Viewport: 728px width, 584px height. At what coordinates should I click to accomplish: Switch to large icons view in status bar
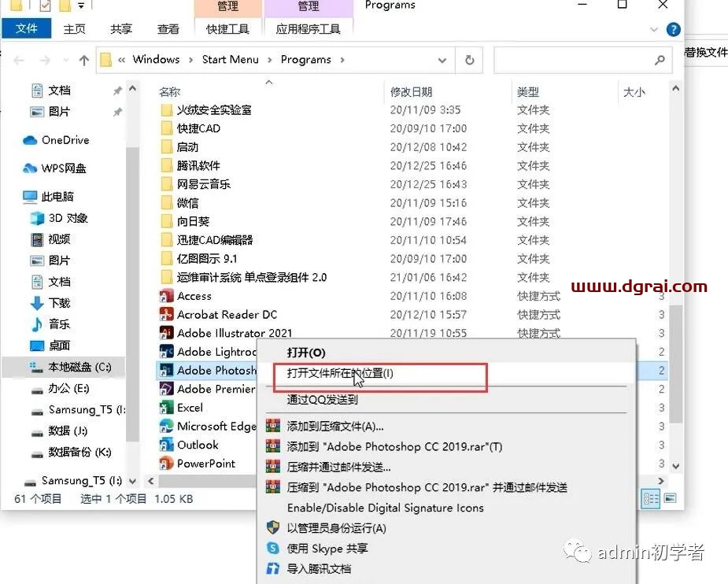point(670,498)
